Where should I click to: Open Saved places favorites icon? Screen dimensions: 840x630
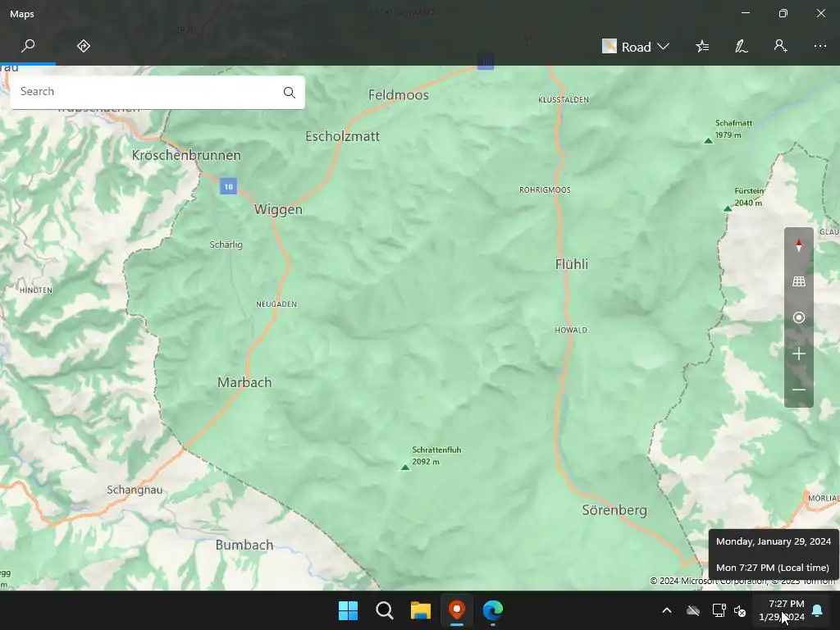[702, 47]
